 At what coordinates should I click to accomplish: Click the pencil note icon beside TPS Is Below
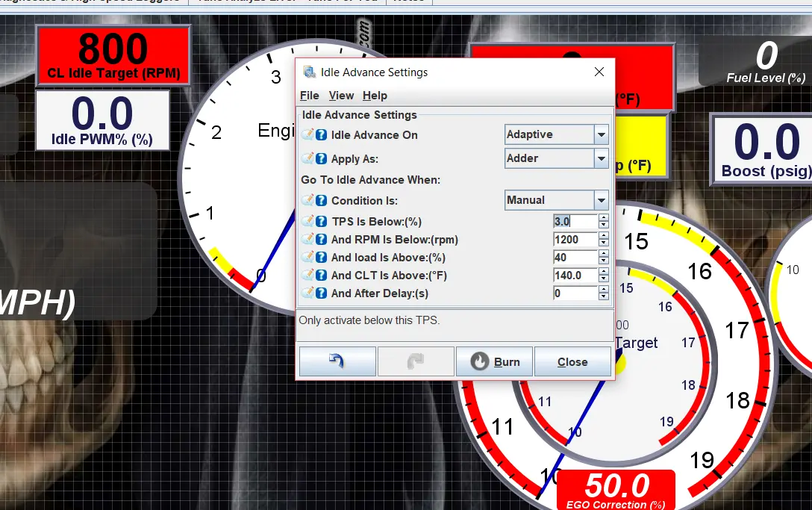(x=308, y=221)
